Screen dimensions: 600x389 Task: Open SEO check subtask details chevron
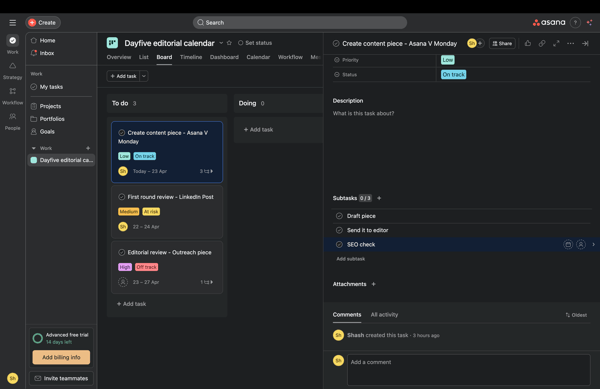click(x=593, y=244)
